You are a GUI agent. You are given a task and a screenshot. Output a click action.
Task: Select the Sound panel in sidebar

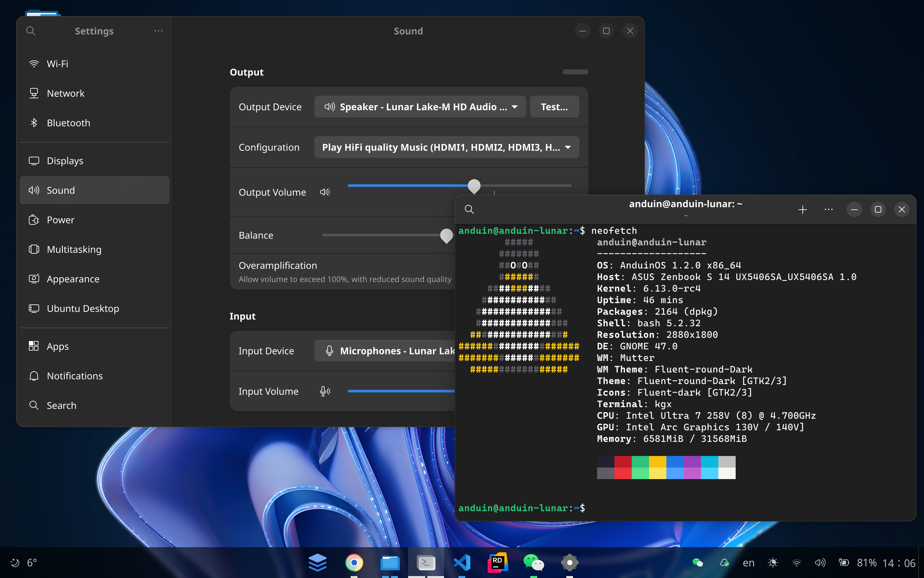94,190
